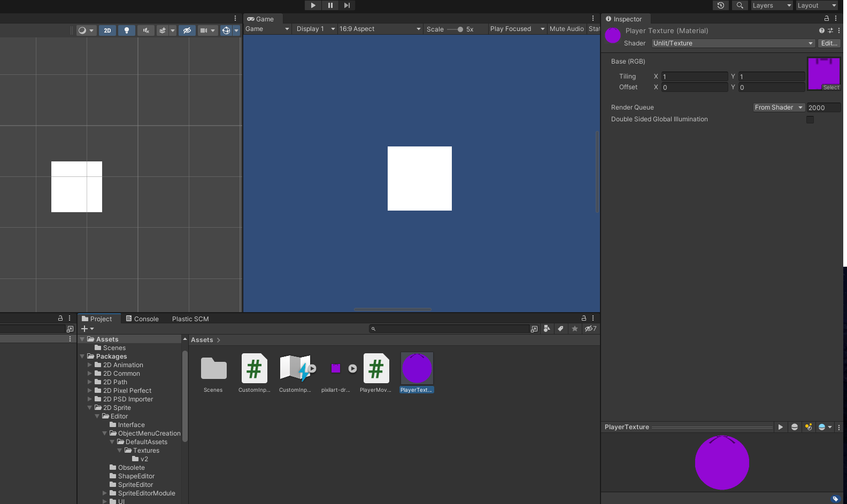Click the Step frame button
The height and width of the screenshot is (504, 847).
click(x=347, y=5)
